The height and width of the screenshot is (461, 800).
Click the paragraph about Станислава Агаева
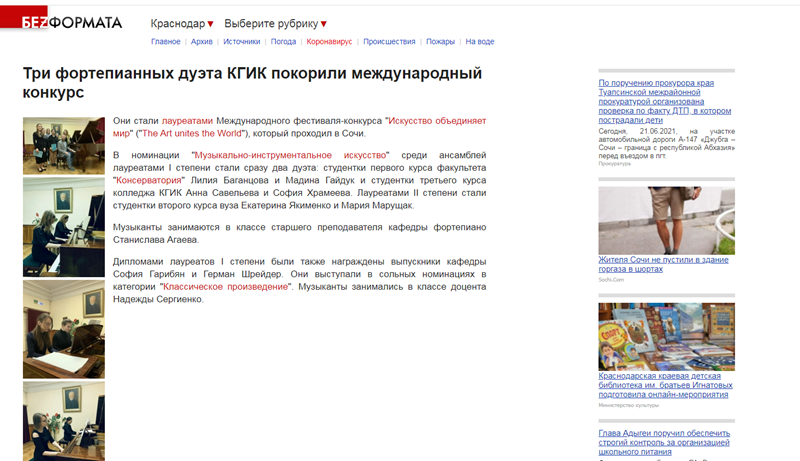299,234
